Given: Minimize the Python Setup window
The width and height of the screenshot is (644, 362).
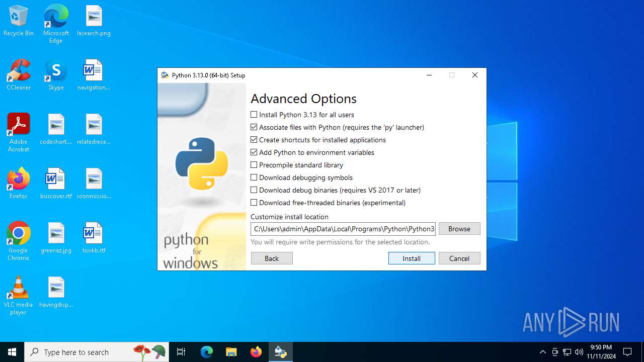Looking at the screenshot, I should tap(429, 75).
